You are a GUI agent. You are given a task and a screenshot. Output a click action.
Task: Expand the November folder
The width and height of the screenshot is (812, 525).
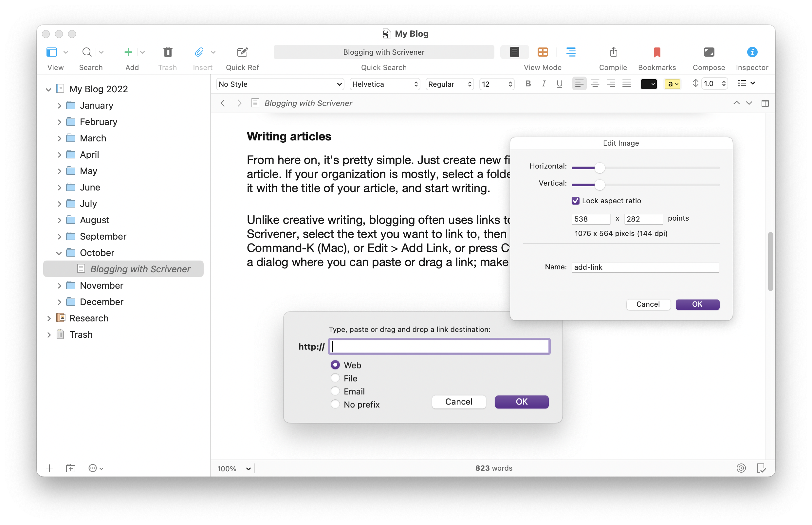point(59,286)
